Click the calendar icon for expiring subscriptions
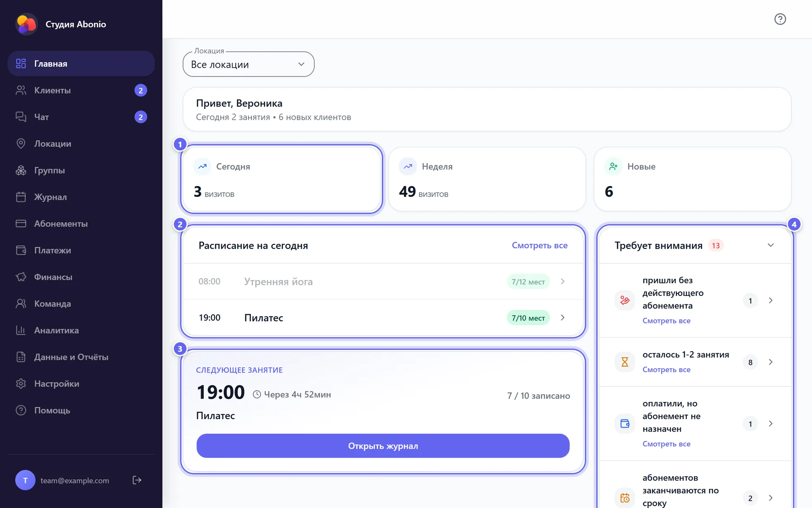This screenshot has width=812, height=508. point(625,498)
